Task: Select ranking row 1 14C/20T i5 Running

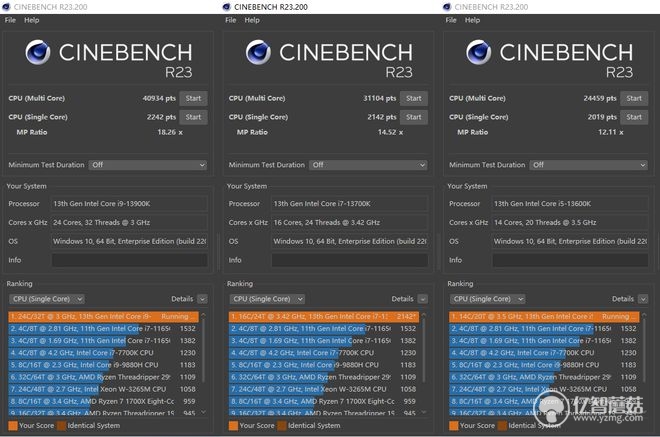Action: click(x=544, y=317)
